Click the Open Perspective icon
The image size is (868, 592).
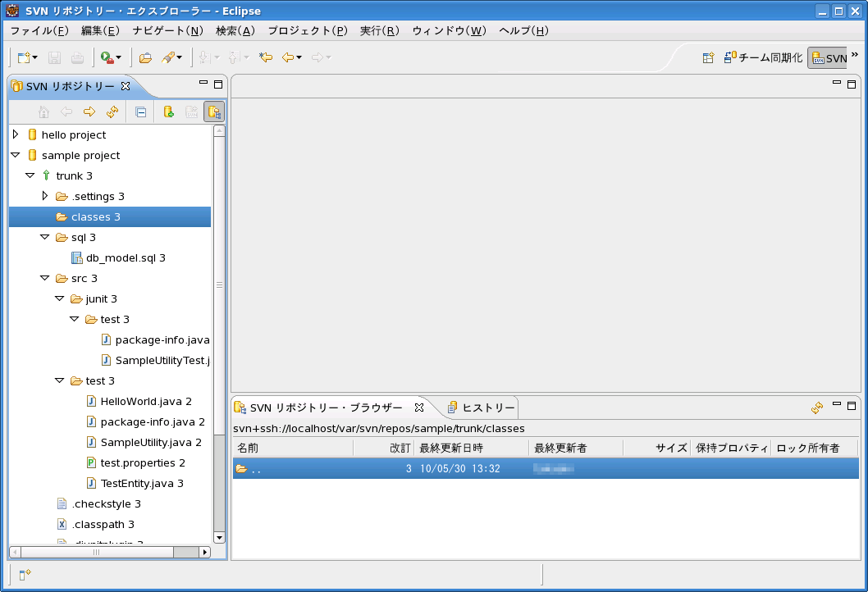pos(709,57)
